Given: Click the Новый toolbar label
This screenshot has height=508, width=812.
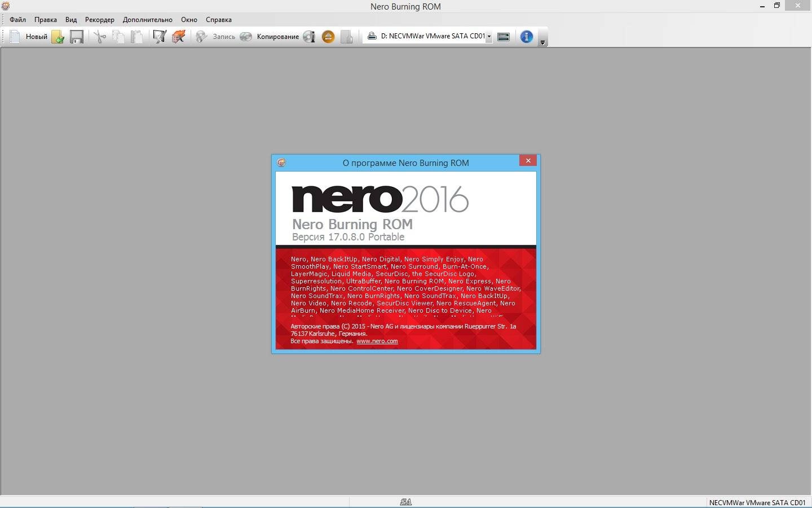Looking at the screenshot, I should point(37,37).
